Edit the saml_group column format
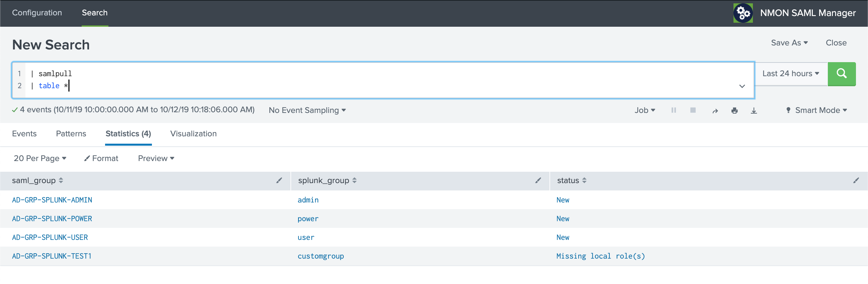Image resolution: width=868 pixels, height=284 pixels. (x=279, y=180)
